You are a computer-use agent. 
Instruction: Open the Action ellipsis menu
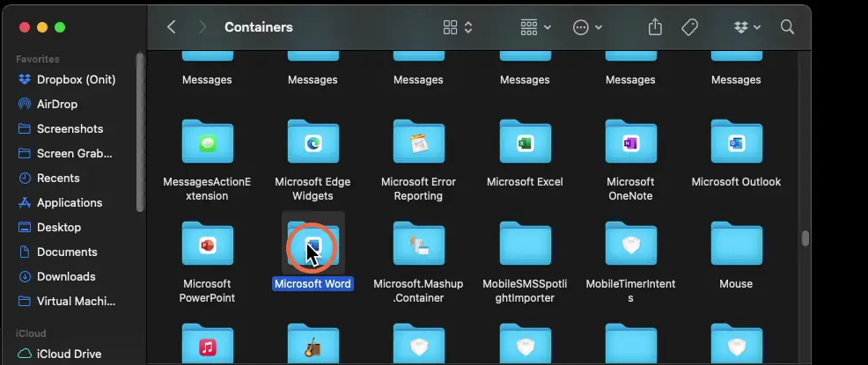click(x=587, y=27)
